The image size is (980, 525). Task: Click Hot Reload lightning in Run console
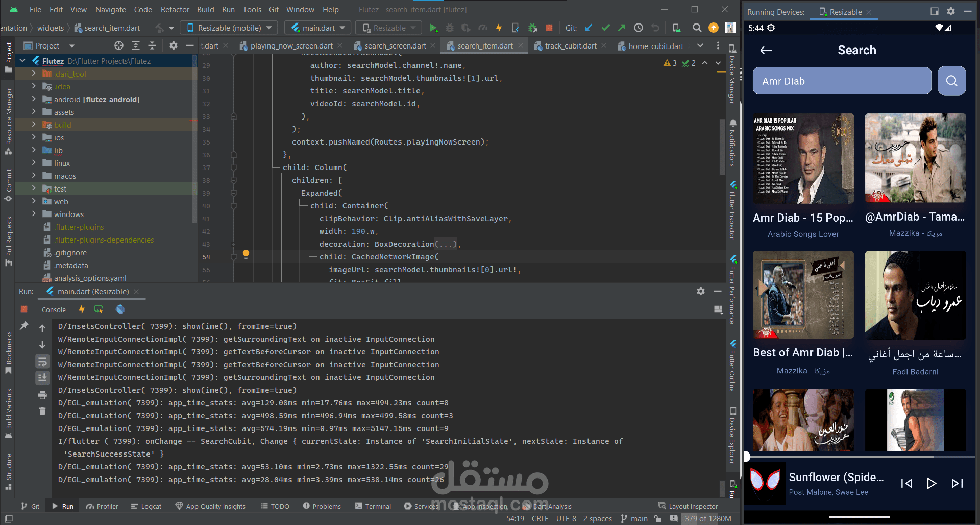coord(82,309)
